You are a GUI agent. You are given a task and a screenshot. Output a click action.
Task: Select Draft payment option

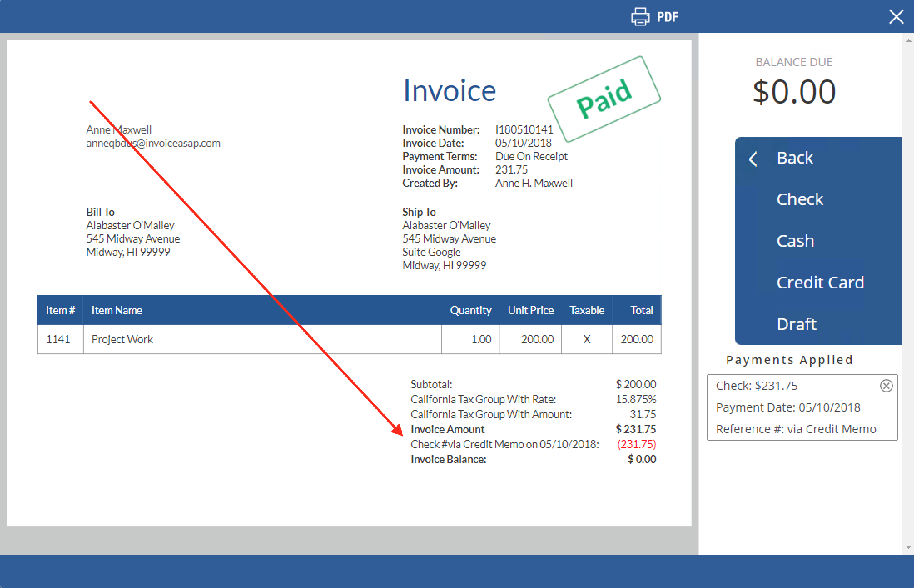(x=796, y=324)
